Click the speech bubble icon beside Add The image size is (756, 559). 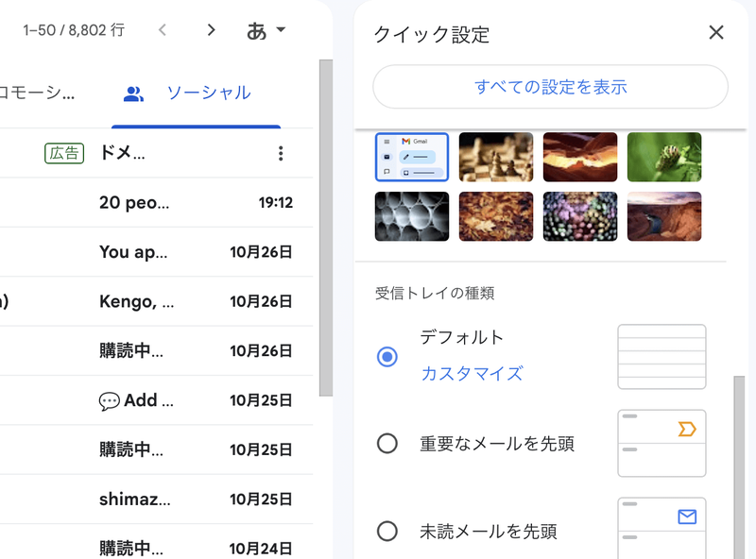coord(109,401)
